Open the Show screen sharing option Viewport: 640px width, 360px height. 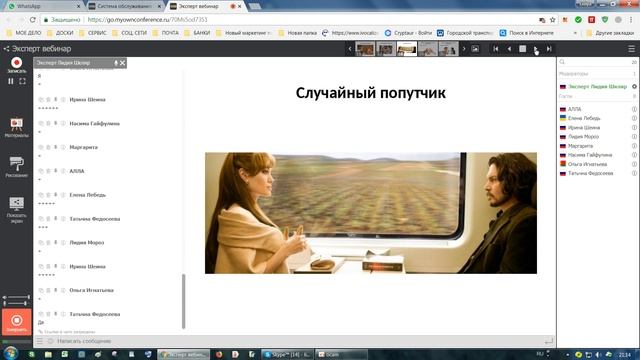pos(16,209)
